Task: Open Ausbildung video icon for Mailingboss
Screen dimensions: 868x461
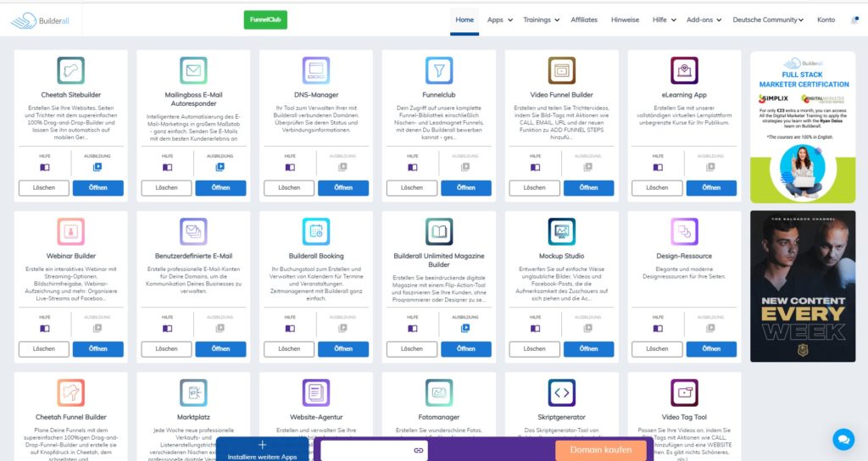Action: click(220, 167)
